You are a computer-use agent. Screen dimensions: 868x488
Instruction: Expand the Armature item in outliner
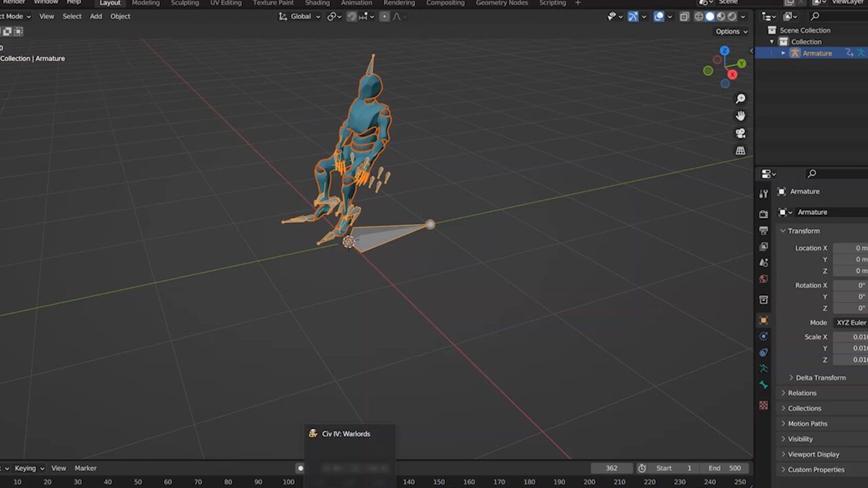(x=783, y=53)
